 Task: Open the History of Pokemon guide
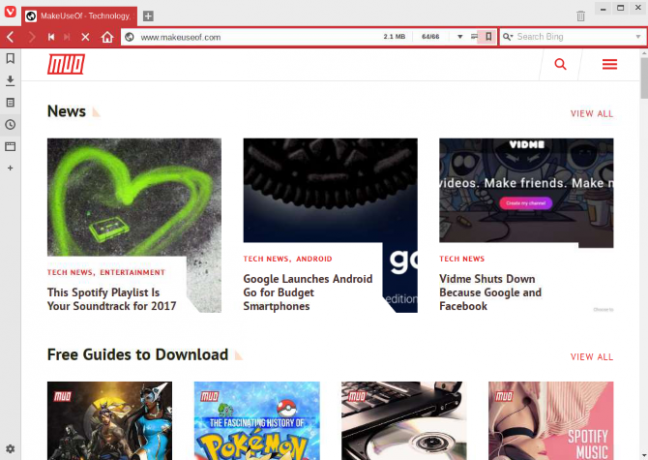pyautogui.click(x=257, y=420)
